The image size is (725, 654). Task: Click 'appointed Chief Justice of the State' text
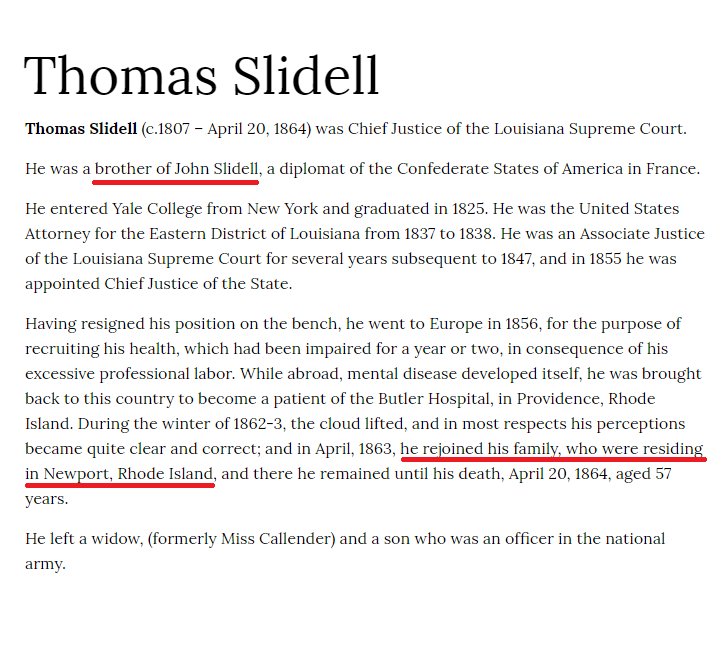[x=158, y=284]
